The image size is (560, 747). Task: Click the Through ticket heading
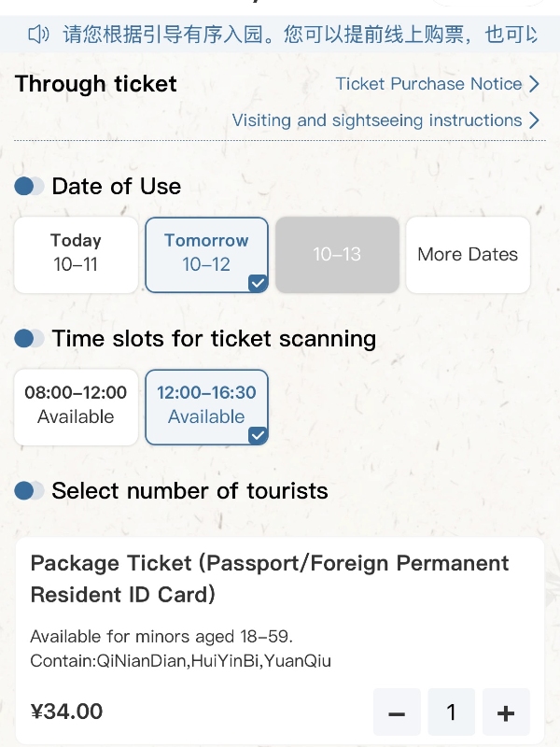tap(96, 84)
